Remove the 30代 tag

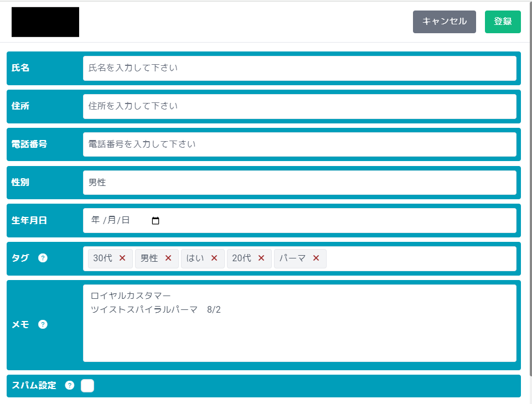pyautogui.click(x=122, y=258)
